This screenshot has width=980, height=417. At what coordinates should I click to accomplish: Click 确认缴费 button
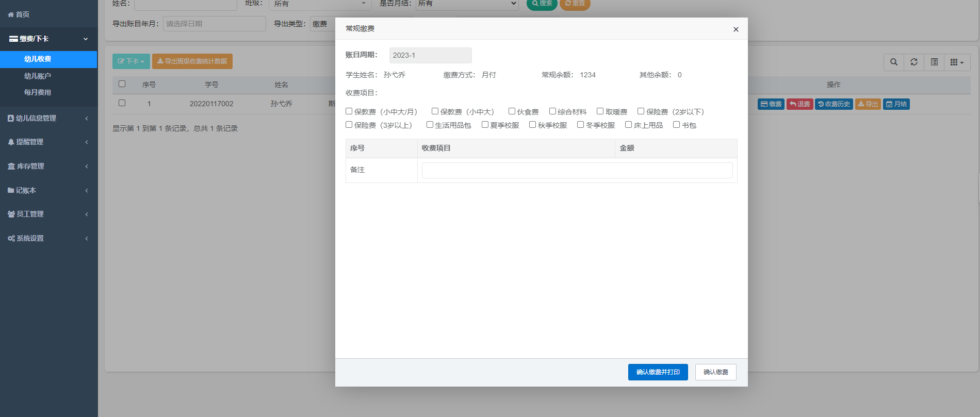coord(716,372)
